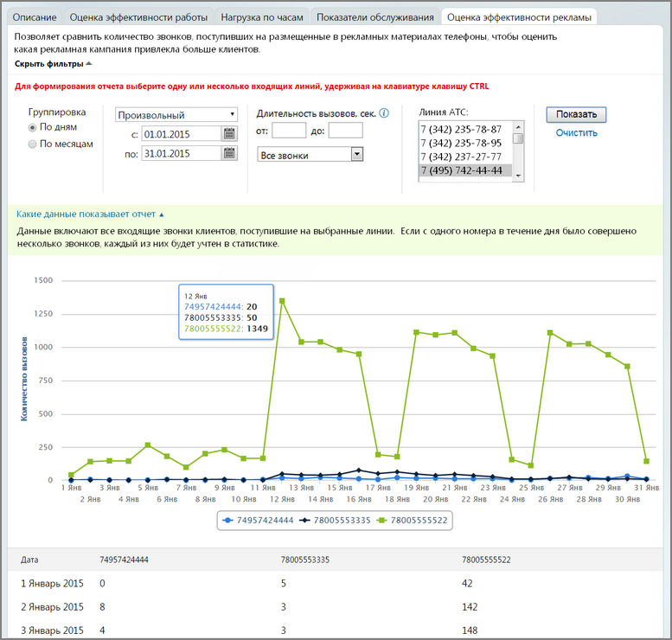The width and height of the screenshot is (672, 640).
Task: Click the Очистить link
Action: pos(576,133)
